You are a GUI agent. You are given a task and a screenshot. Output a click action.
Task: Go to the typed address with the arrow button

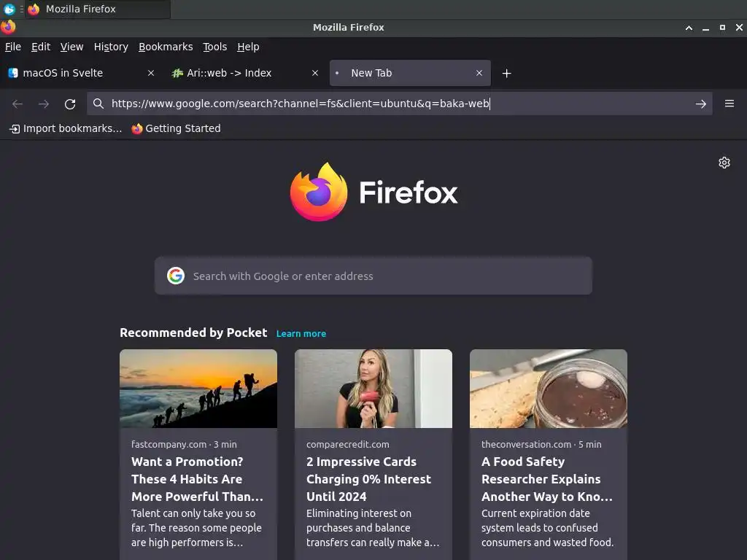coord(701,104)
